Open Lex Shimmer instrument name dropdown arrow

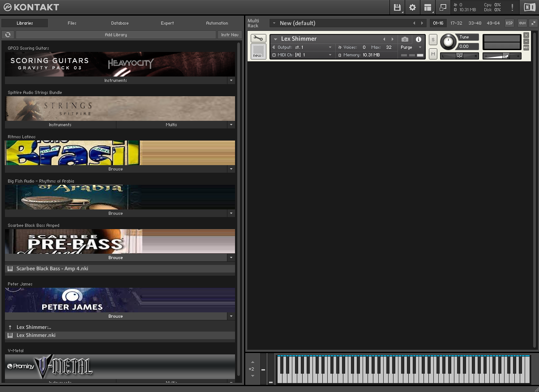coord(275,39)
